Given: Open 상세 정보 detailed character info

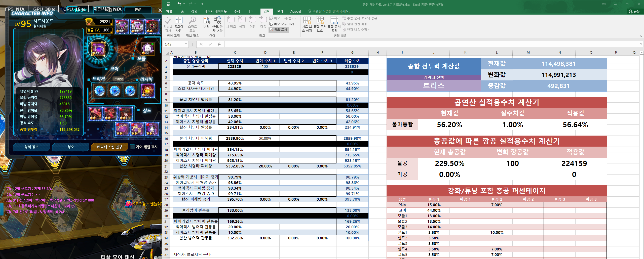Looking at the screenshot, I should pos(31,147).
